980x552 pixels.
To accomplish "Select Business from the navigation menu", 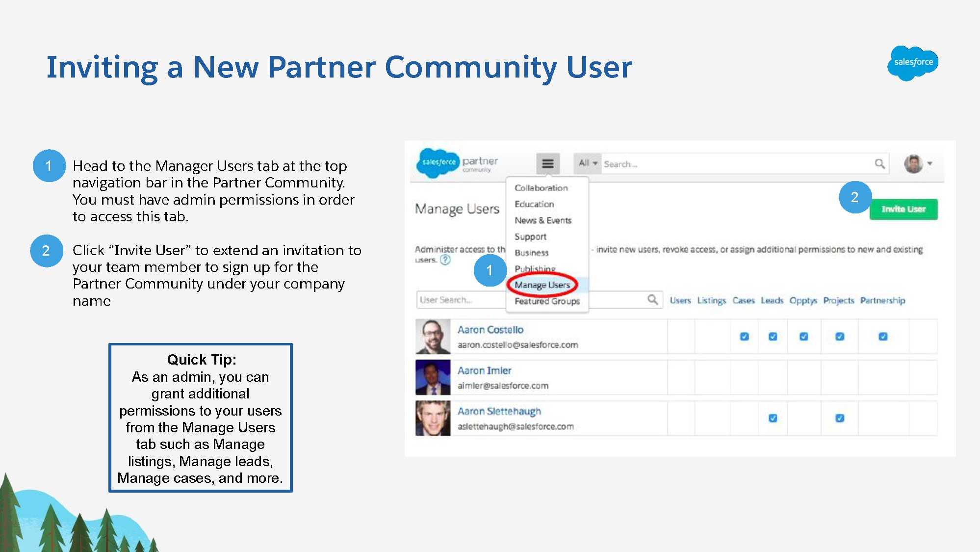I will (531, 253).
